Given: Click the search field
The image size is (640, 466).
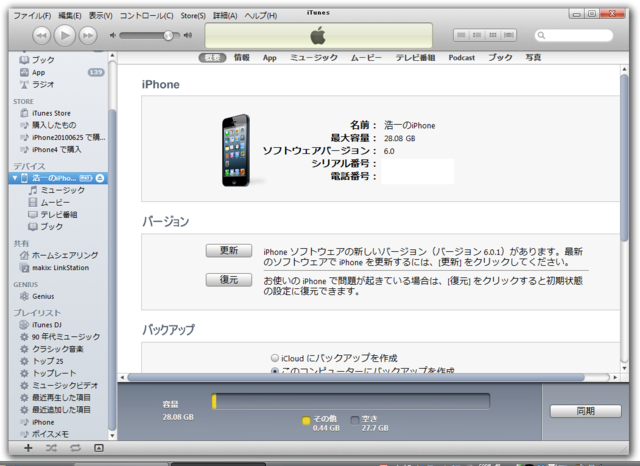Looking at the screenshot, I should (574, 36).
